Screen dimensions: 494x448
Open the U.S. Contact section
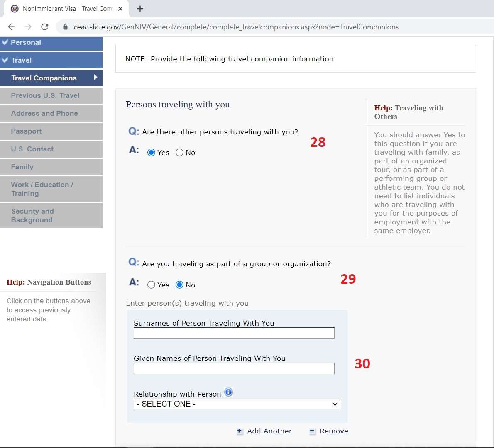[51, 149]
